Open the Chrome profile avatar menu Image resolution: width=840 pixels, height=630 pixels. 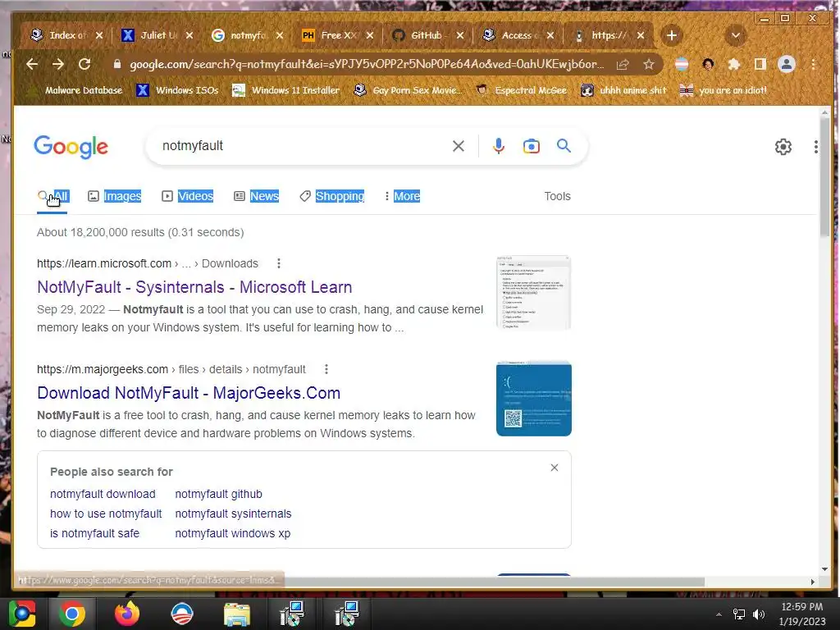(x=787, y=64)
